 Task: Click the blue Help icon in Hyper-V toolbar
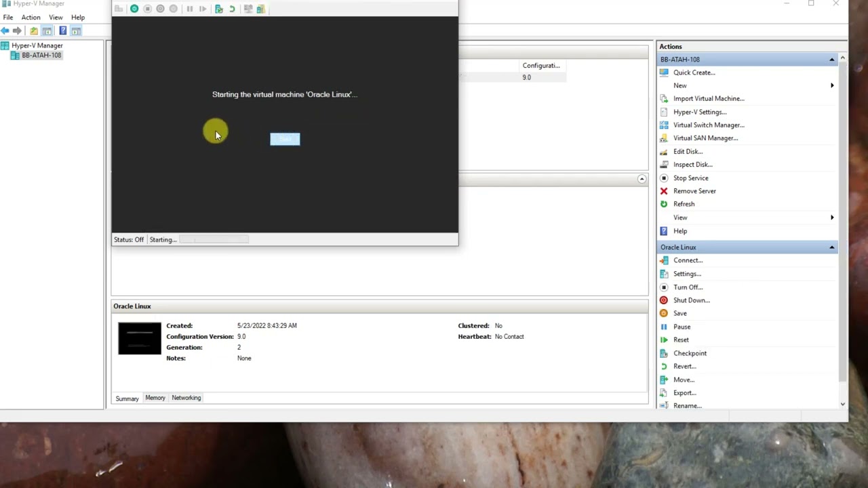63,30
